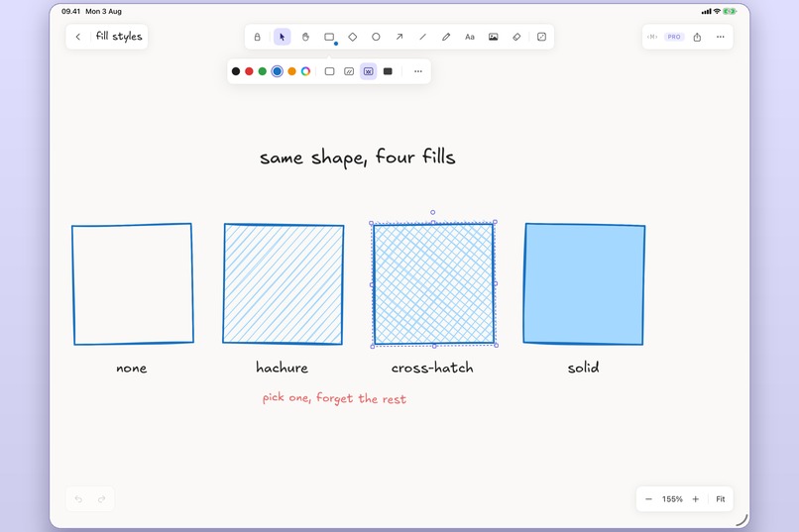Click the PRO badge
This screenshot has height=532, width=799.
674,37
